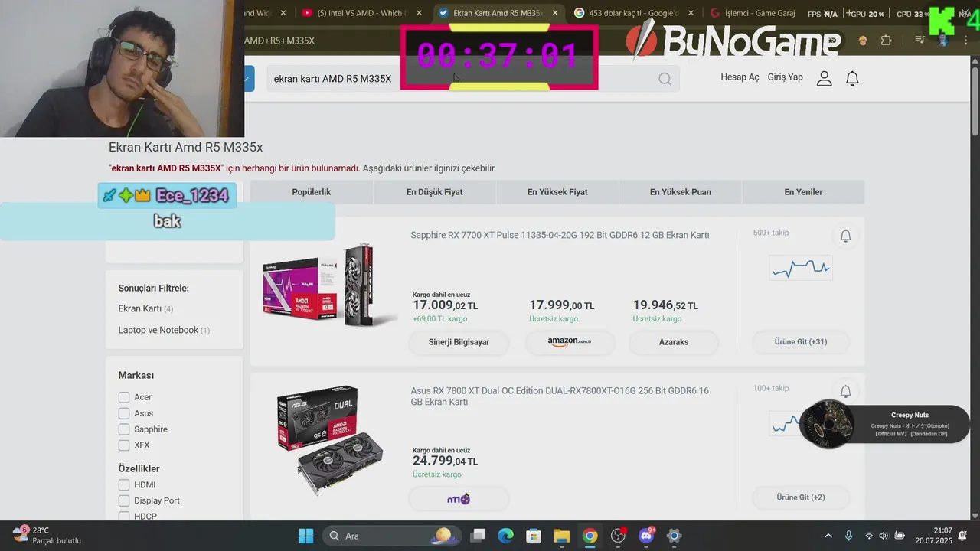Open the amazon.com.tr seller offer
This screenshot has width=980, height=551.
pos(570,342)
